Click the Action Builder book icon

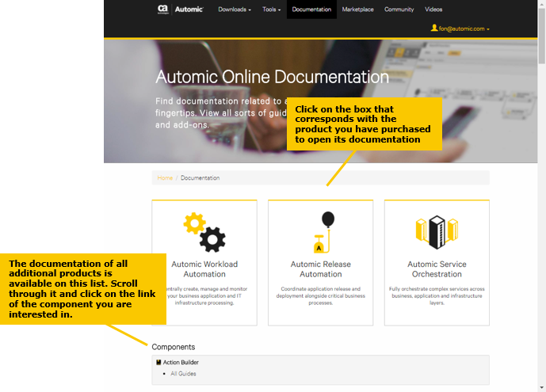click(158, 362)
